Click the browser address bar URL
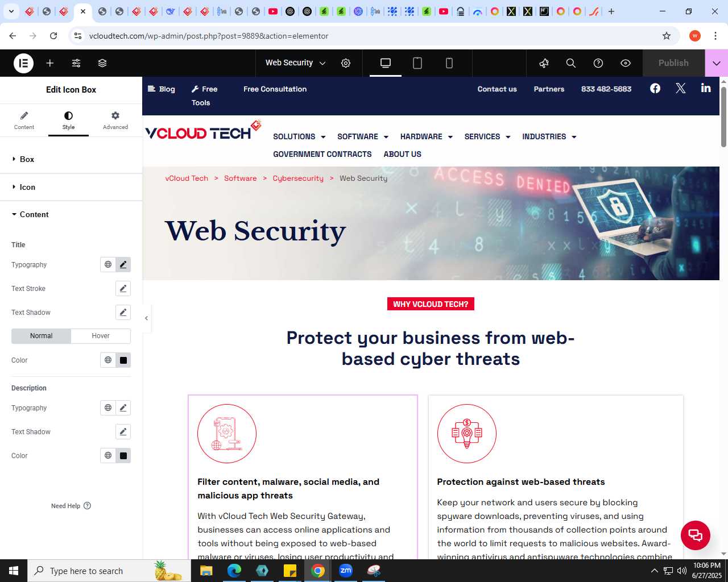This screenshot has height=582, width=728. click(209, 36)
